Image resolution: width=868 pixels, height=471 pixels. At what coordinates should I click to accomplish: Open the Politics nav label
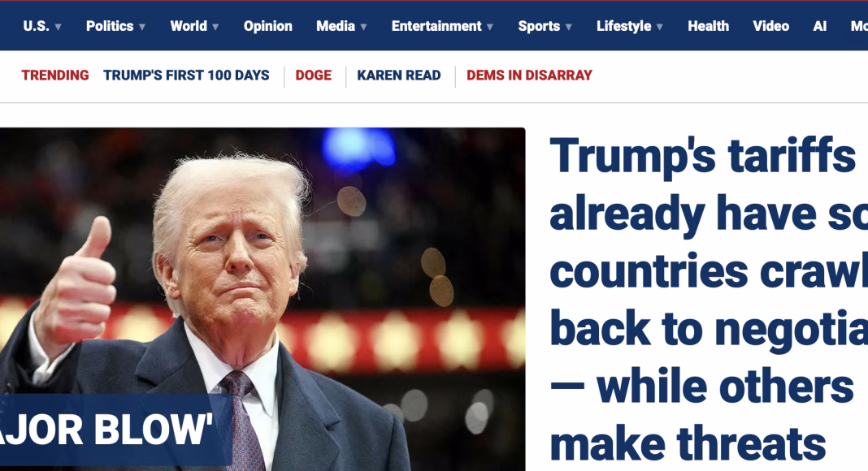(110, 26)
